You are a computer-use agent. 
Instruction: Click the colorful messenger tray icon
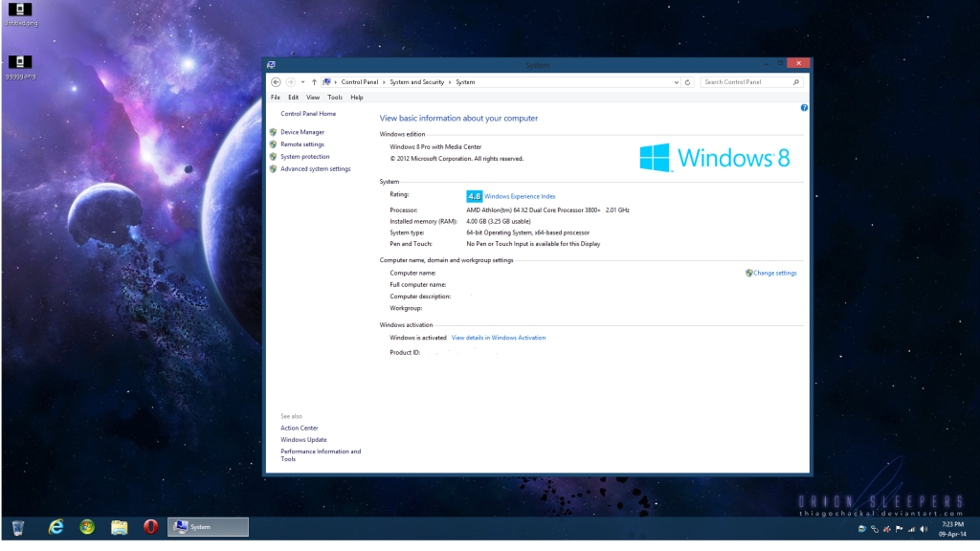[862, 529]
